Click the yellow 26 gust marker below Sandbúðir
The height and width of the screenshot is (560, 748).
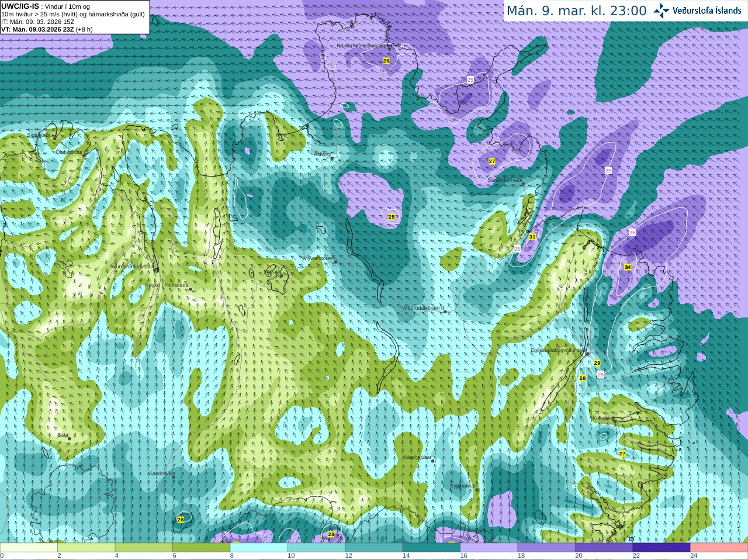tap(181, 520)
